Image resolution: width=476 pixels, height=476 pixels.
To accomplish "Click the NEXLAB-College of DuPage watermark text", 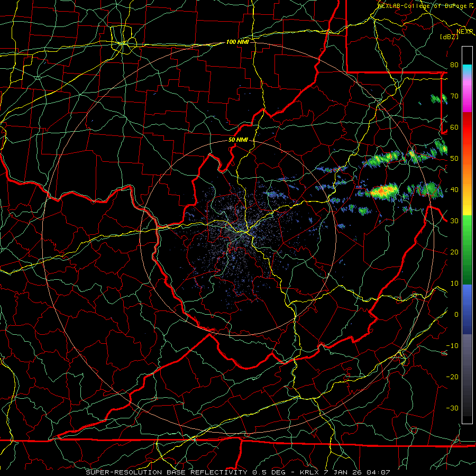I will coord(425,5).
